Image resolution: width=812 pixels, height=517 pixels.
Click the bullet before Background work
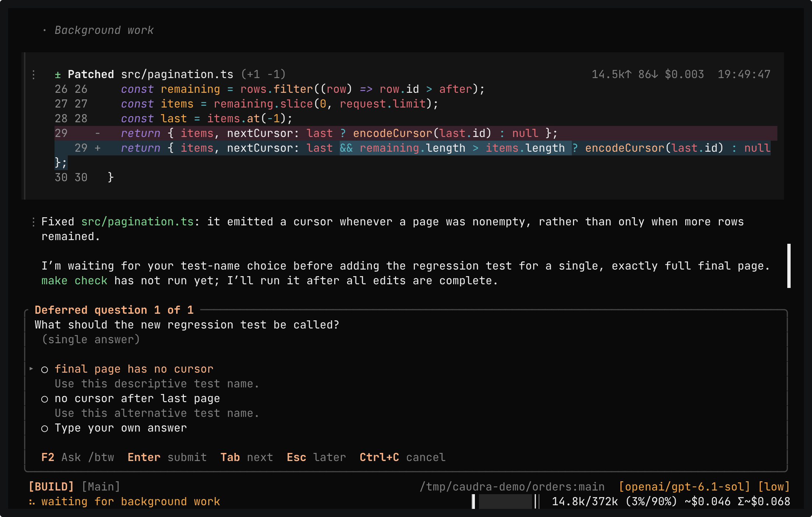45,30
